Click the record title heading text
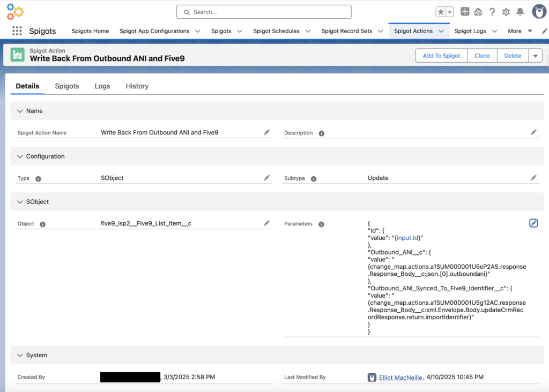 click(107, 58)
